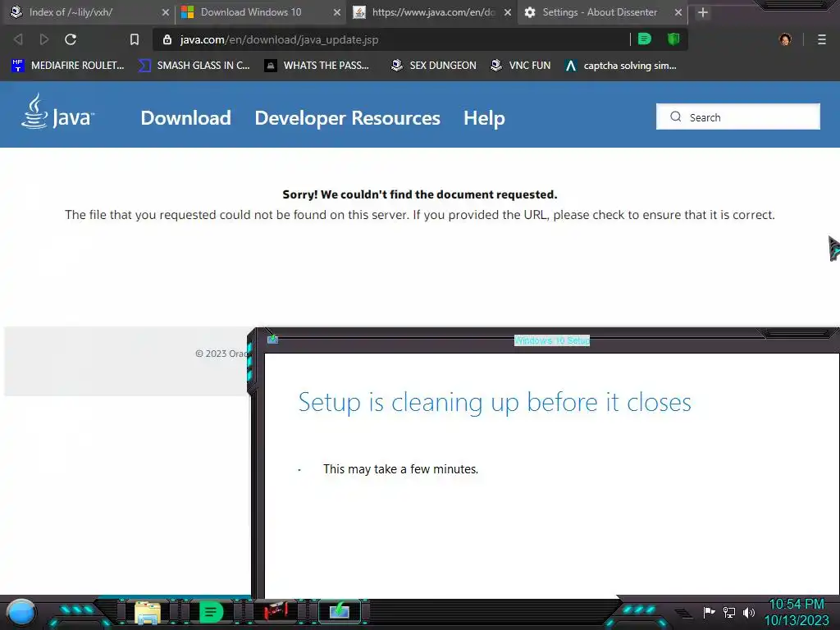Bookmark this page with the bookmark icon
The image size is (840, 630).
[135, 39]
